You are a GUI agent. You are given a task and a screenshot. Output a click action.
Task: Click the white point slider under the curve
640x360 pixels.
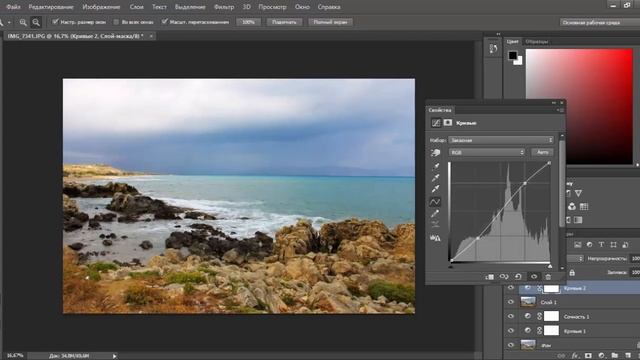(550, 267)
